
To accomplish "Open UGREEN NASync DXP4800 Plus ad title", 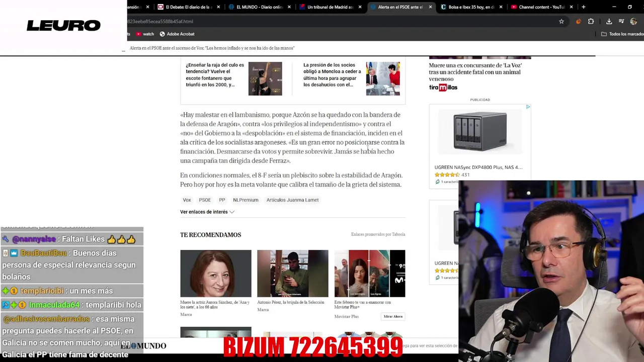I will (x=478, y=167).
